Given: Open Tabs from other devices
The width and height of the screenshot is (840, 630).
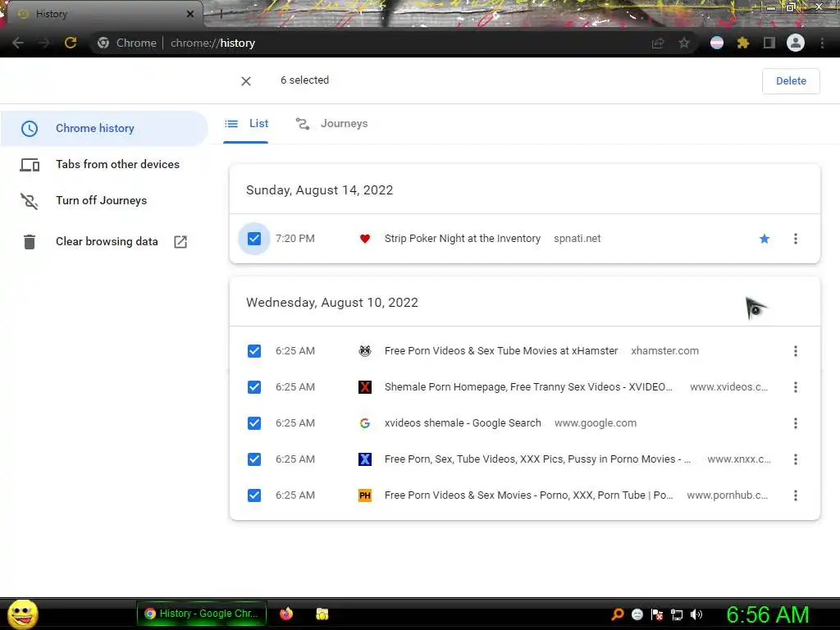Looking at the screenshot, I should pyautogui.click(x=104, y=164).
